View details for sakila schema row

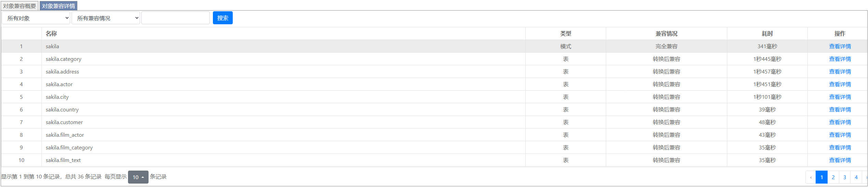pos(840,46)
